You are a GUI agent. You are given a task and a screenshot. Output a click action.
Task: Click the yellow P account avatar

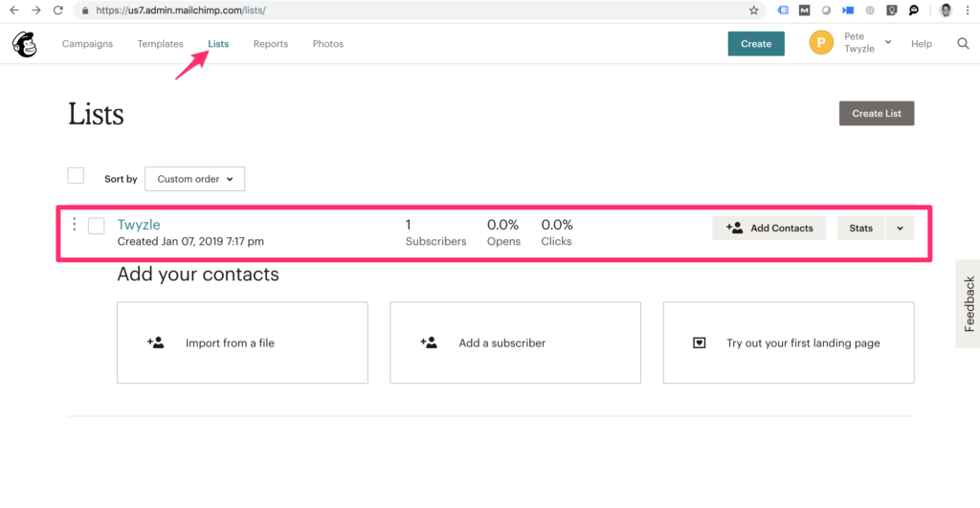(821, 43)
